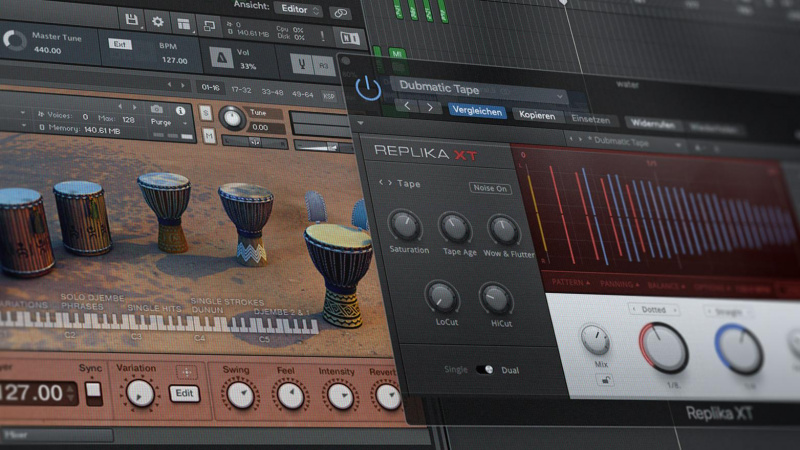
Task: Click the pan slider under Tune knob
Action: tap(255, 143)
